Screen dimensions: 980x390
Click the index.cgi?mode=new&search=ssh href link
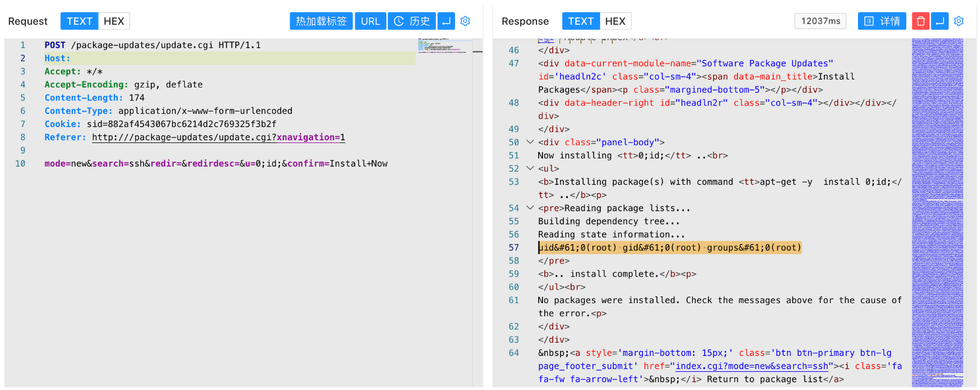tap(751, 366)
